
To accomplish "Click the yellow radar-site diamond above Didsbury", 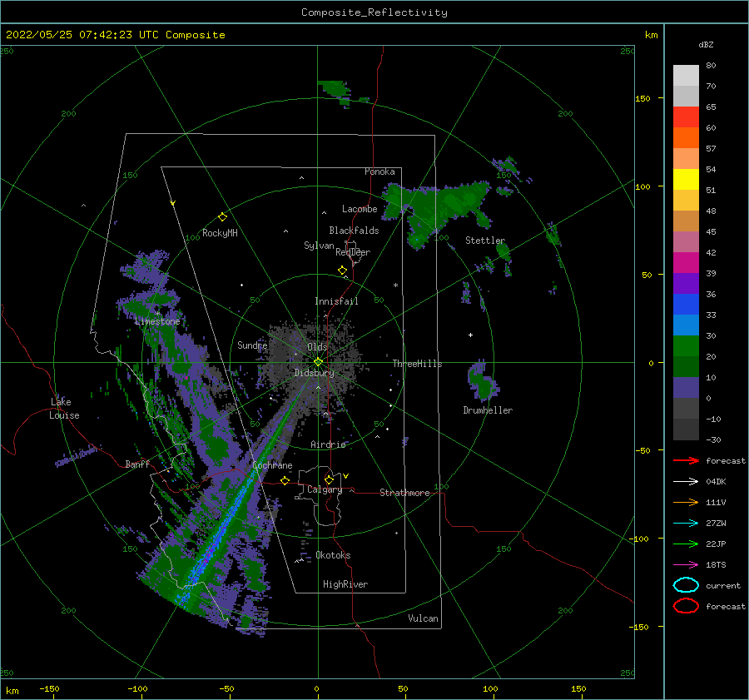I will point(318,362).
